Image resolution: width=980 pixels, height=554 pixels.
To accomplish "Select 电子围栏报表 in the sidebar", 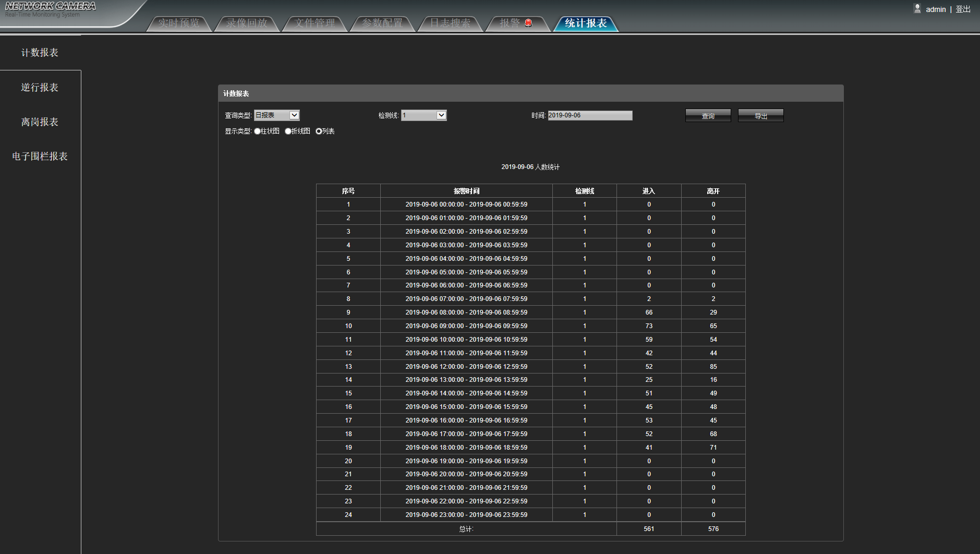I will (x=40, y=156).
